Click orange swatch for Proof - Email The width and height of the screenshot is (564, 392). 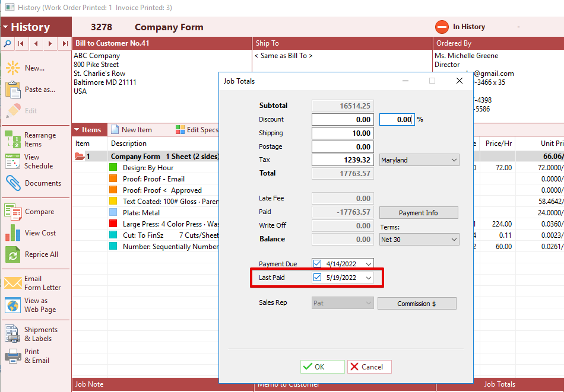click(113, 179)
